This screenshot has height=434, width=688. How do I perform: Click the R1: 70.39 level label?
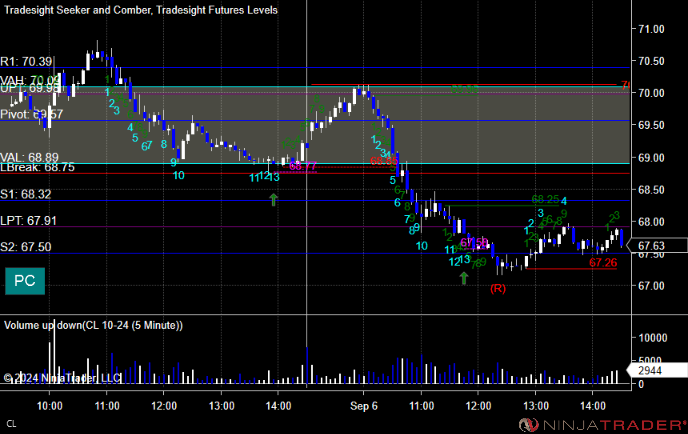(x=26, y=61)
